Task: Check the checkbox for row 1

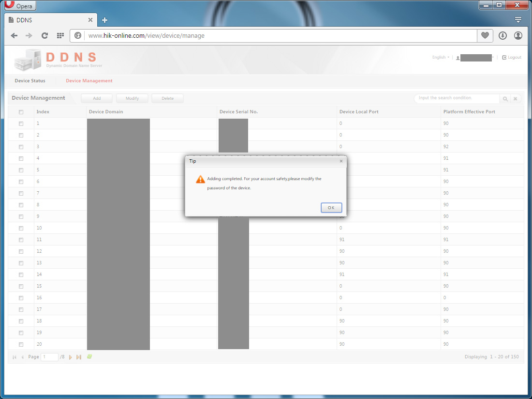Action: pos(21,123)
